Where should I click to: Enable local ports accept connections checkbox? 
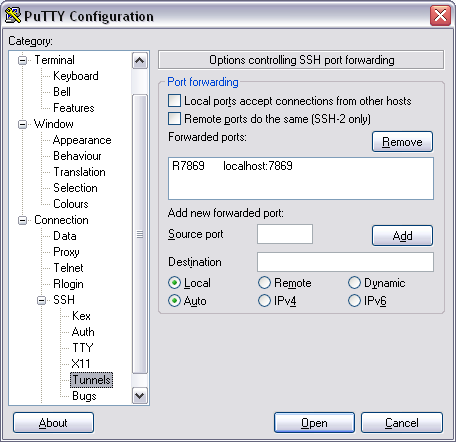click(x=174, y=101)
